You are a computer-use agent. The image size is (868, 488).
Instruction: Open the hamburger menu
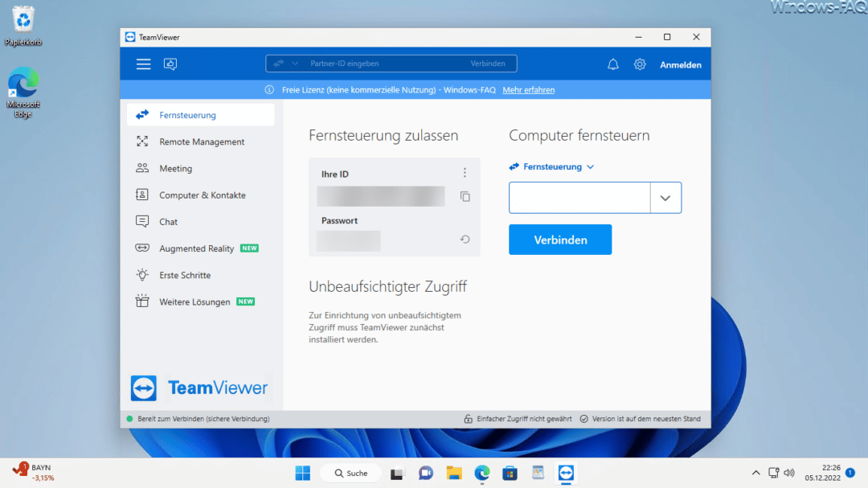(x=143, y=64)
